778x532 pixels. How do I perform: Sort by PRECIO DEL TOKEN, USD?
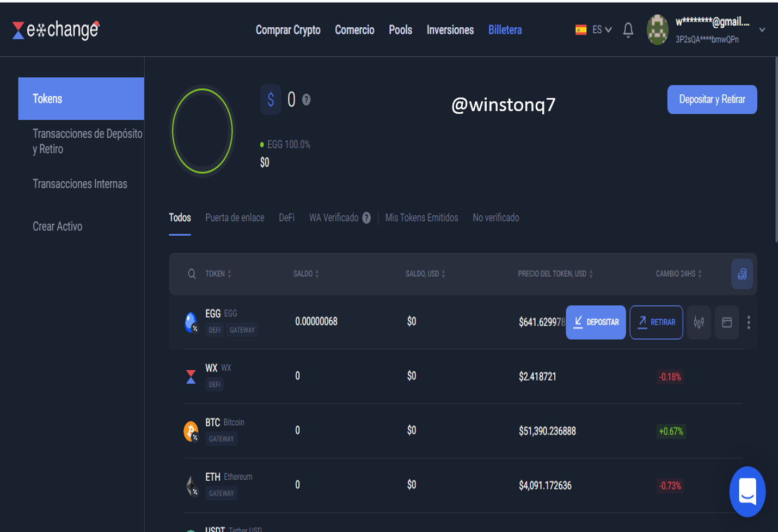tap(555, 274)
